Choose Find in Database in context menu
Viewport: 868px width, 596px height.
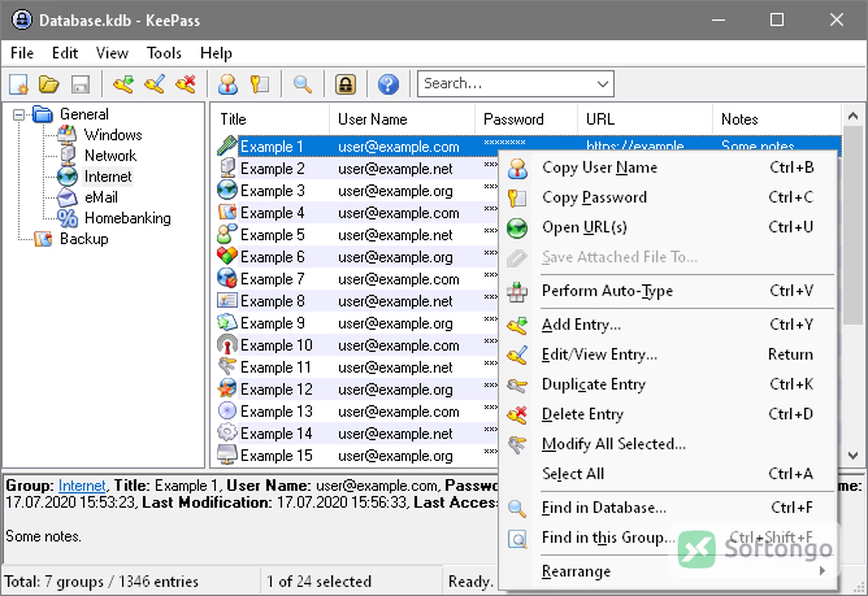click(x=667, y=508)
